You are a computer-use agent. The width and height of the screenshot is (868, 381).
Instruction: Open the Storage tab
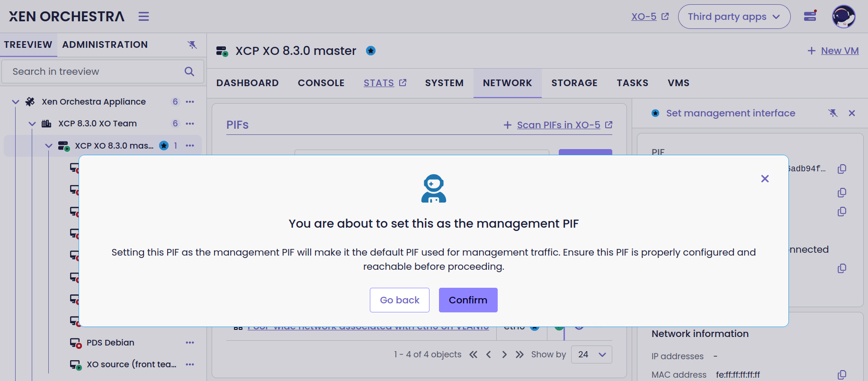(x=574, y=83)
